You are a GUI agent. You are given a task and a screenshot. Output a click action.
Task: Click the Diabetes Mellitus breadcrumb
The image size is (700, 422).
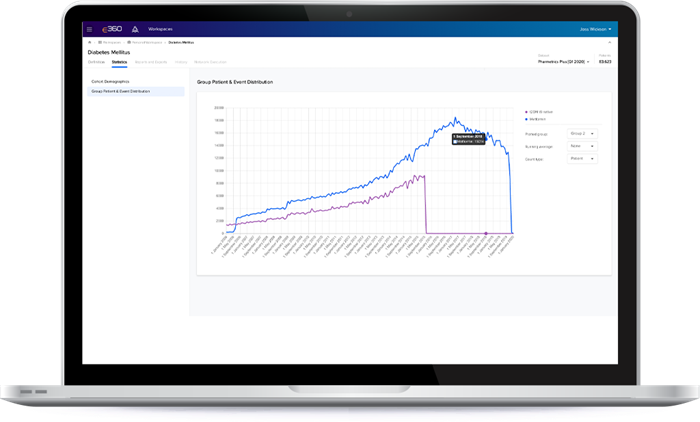181,42
